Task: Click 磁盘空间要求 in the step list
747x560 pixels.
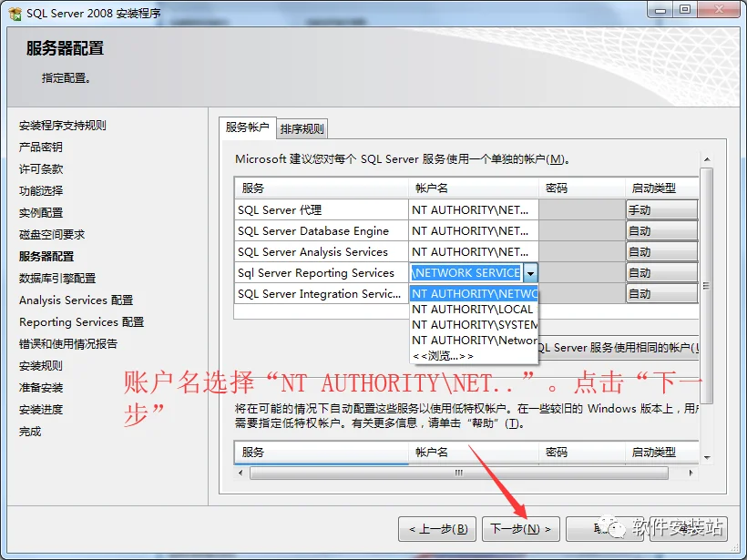Action: [x=51, y=235]
